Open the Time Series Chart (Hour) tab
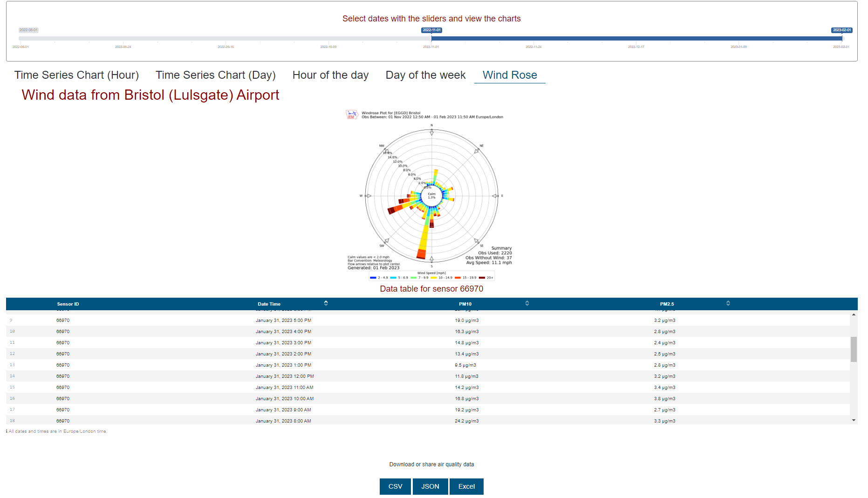Screen dimensions: 868x498 (76, 75)
